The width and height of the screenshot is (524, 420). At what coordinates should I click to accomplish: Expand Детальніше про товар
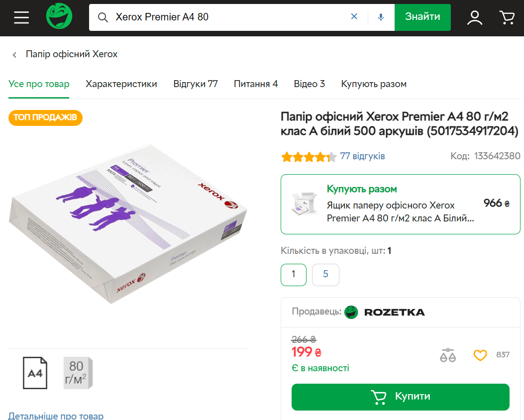click(x=56, y=416)
